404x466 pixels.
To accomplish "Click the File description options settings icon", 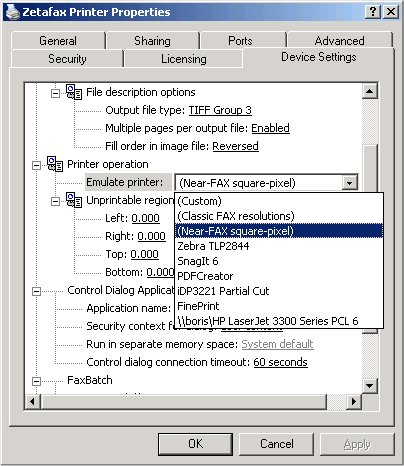I will 74,92.
